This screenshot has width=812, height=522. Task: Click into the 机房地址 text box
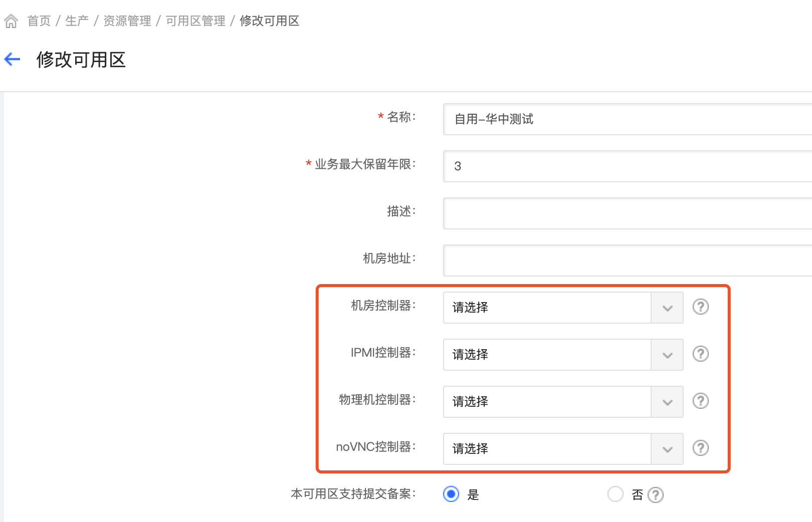tap(628, 260)
